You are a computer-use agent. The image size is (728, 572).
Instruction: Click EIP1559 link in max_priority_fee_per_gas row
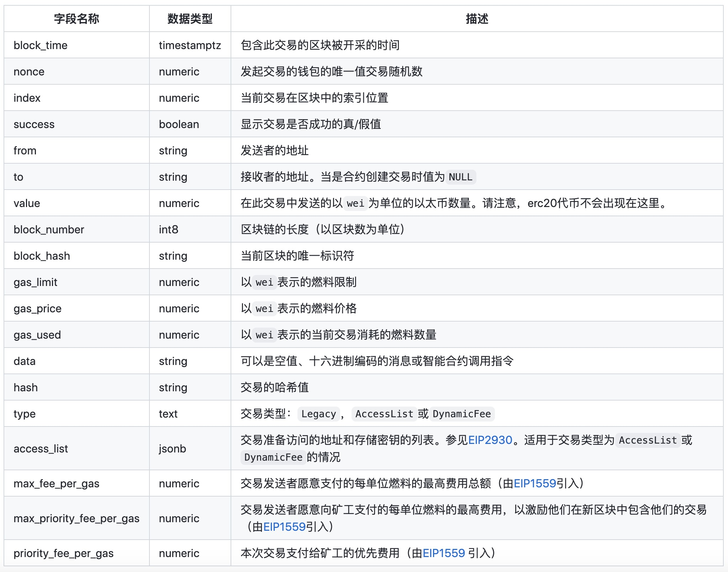[284, 527]
